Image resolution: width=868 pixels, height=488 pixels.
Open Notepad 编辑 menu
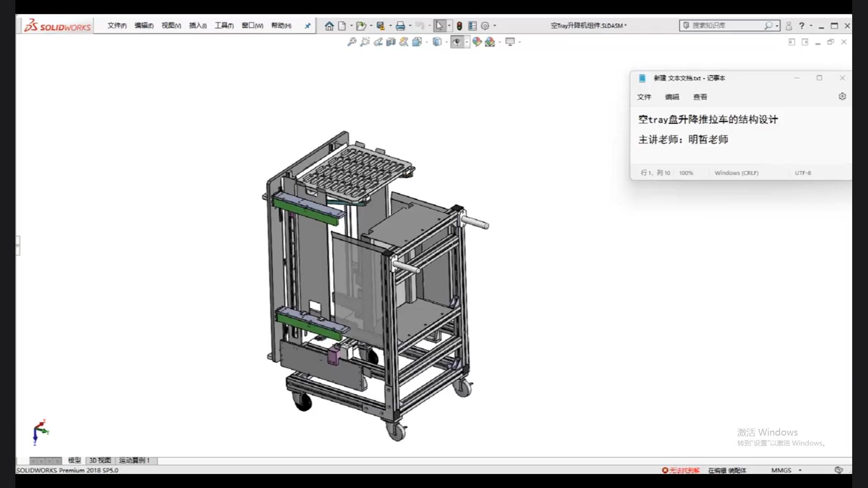click(x=672, y=97)
